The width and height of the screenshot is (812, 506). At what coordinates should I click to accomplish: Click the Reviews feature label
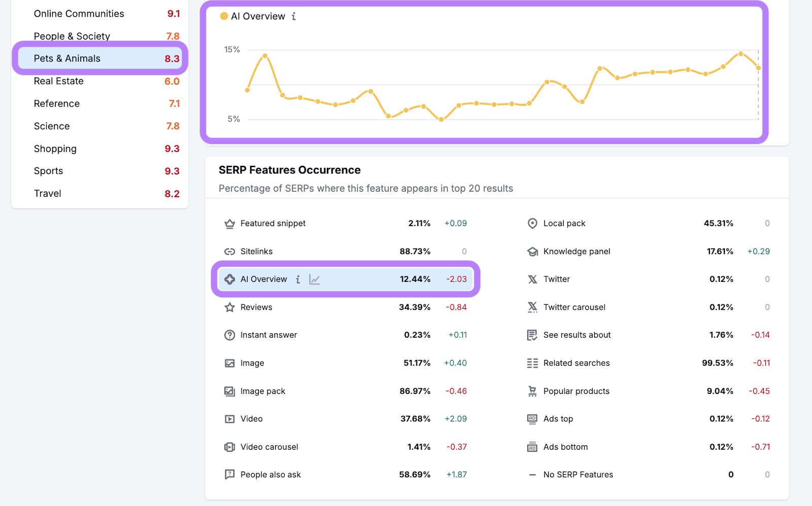click(256, 307)
